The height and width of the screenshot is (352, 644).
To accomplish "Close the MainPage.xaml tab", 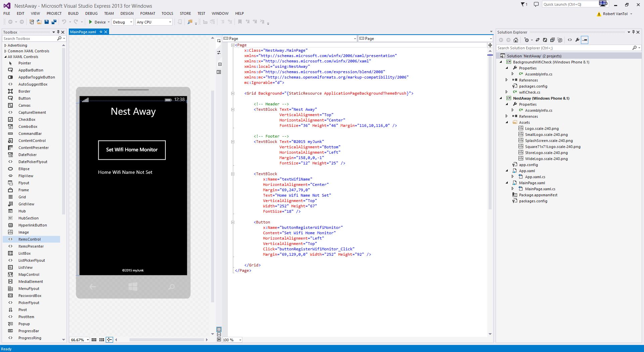I will pyautogui.click(x=106, y=32).
